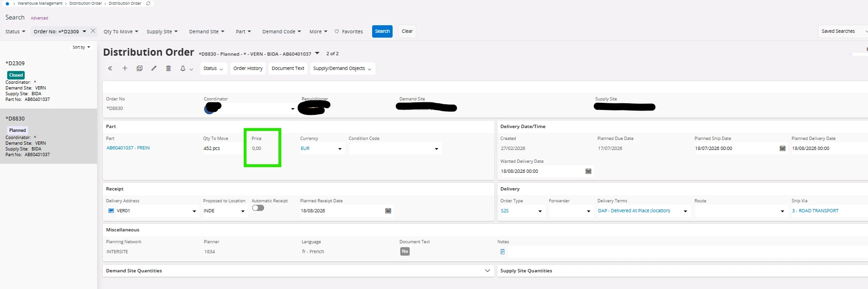Delete the order with the trash icon

point(168,69)
